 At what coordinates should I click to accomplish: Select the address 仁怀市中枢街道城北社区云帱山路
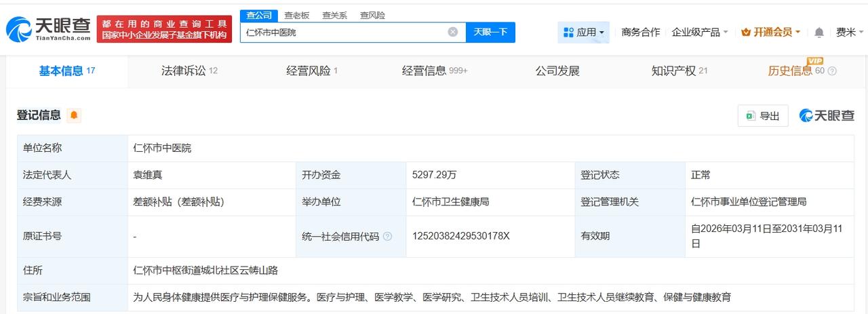tap(205, 270)
